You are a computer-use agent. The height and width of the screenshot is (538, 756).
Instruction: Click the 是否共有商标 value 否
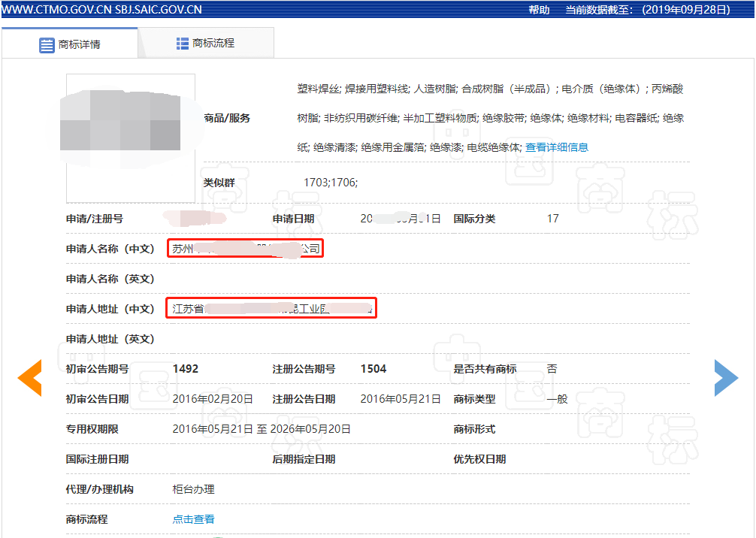pos(550,369)
